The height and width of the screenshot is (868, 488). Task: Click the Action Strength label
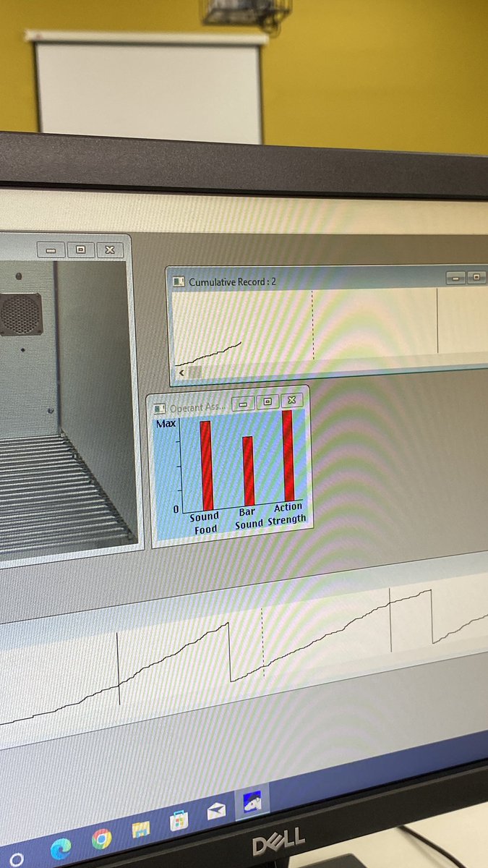[288, 513]
